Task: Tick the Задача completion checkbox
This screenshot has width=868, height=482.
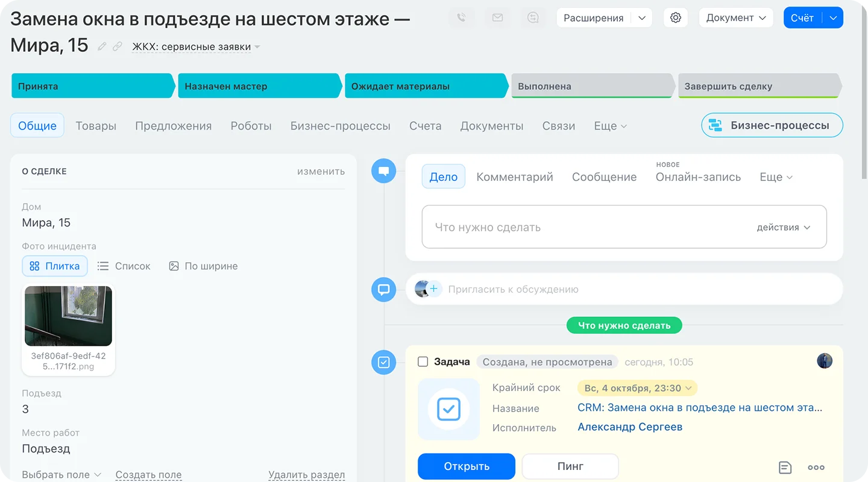Action: tap(423, 361)
